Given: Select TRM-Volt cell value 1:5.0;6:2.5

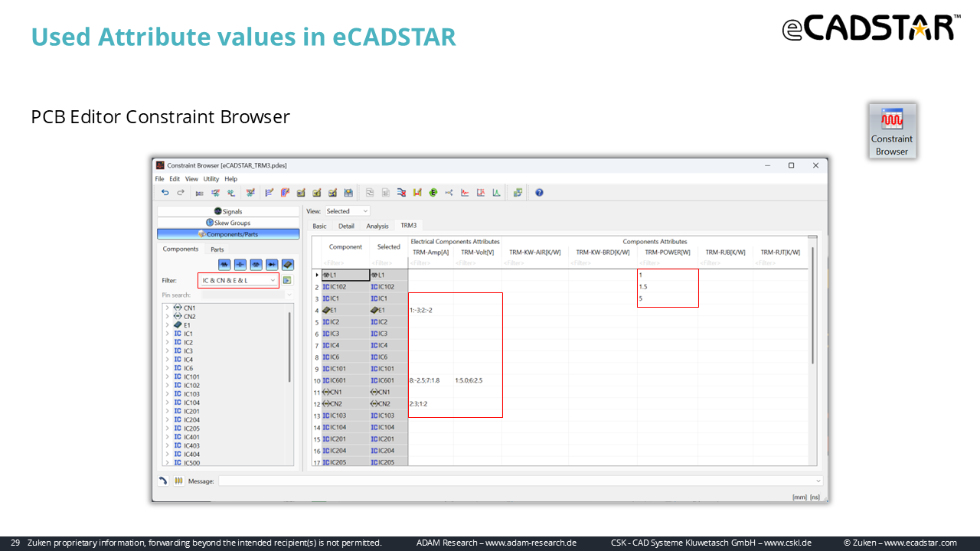Looking at the screenshot, I should pyautogui.click(x=469, y=380).
